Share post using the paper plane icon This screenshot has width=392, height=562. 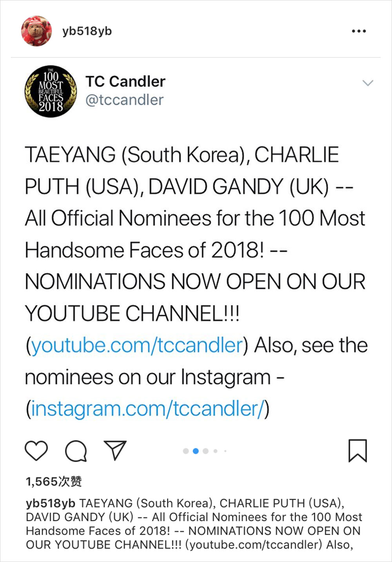115,450
